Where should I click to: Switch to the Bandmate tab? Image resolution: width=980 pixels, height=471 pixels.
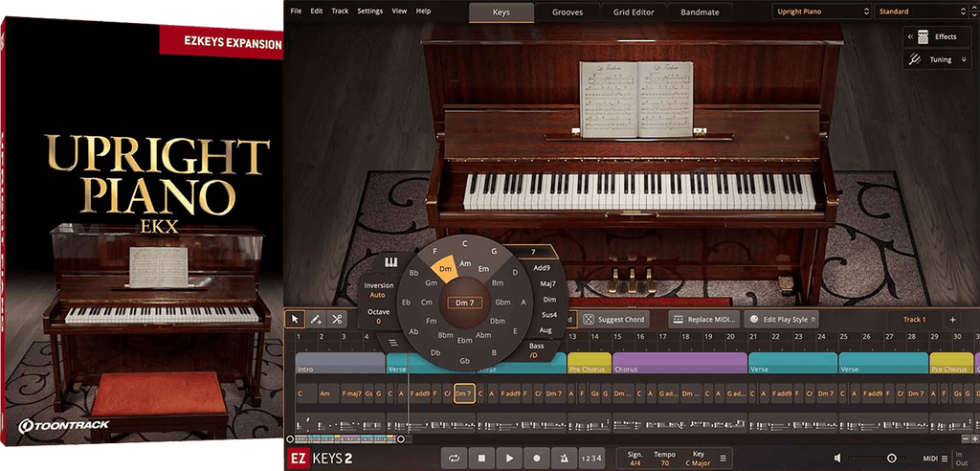click(x=700, y=12)
